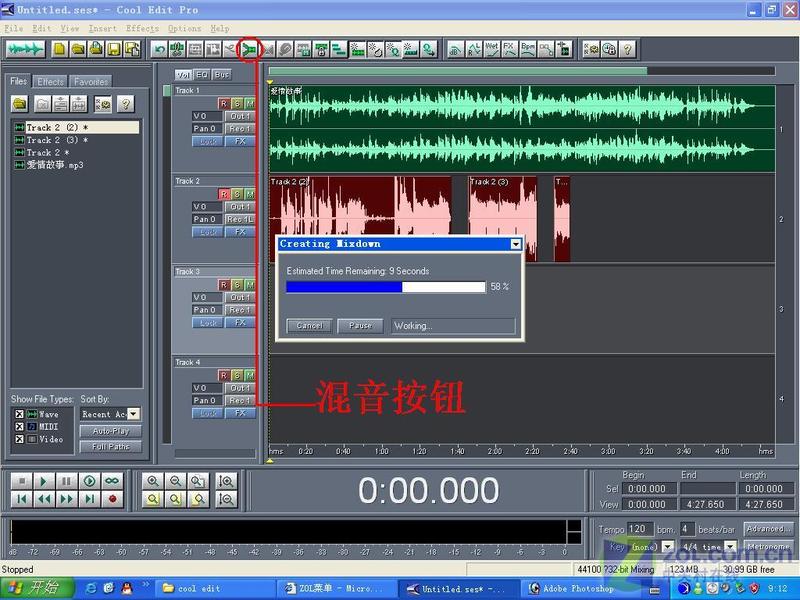This screenshot has width=800, height=600.
Task: Open Track 4 Rec 1 input selector
Action: 240,401
